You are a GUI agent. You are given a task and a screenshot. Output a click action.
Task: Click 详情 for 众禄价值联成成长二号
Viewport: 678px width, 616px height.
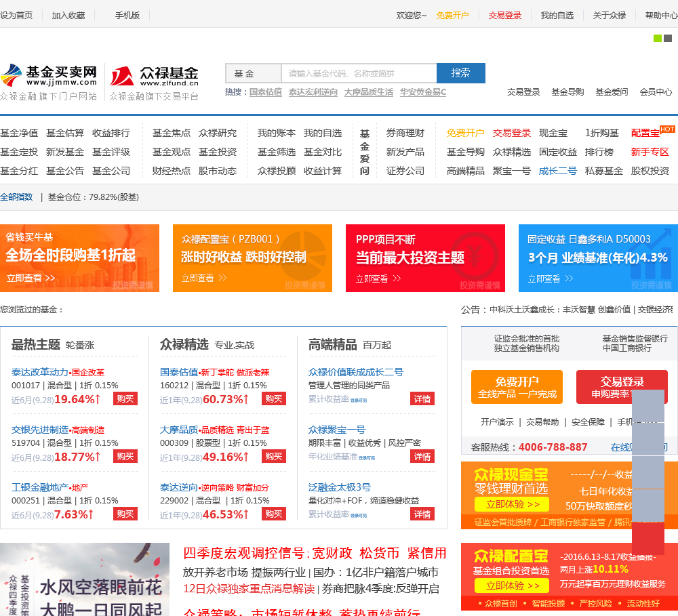(422, 399)
